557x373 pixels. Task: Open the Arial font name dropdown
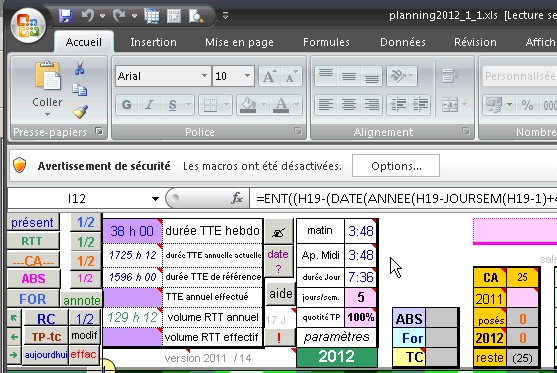tap(204, 76)
